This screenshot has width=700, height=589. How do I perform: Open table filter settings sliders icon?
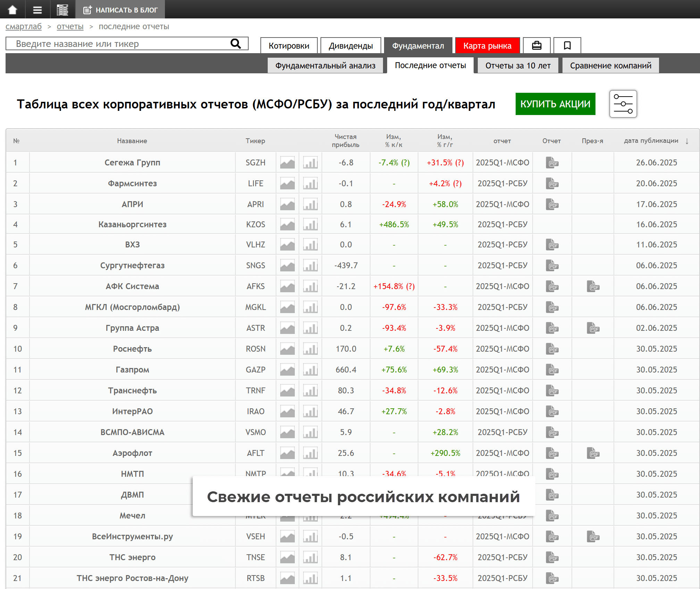[x=623, y=104]
